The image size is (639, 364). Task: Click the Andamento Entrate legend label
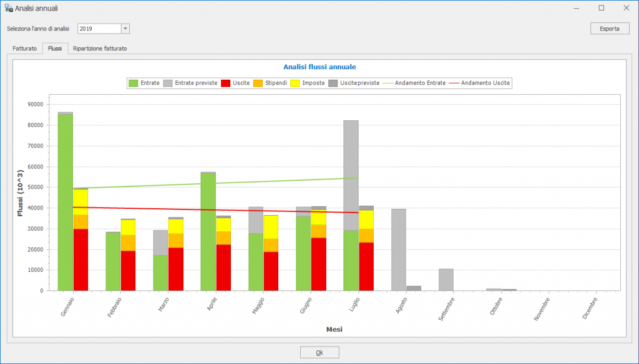point(420,83)
